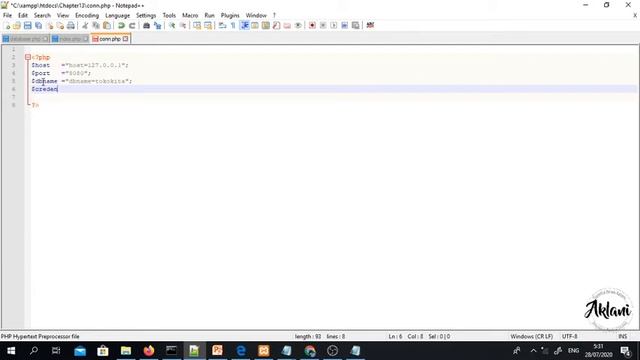Click the UTF-8 encoding status entry

(x=569, y=337)
